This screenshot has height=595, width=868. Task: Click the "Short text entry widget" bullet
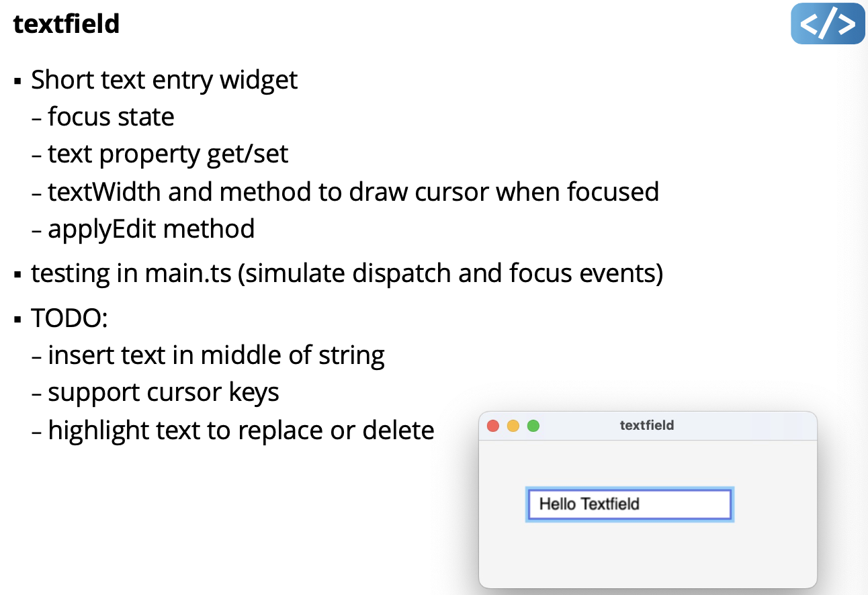(x=164, y=80)
